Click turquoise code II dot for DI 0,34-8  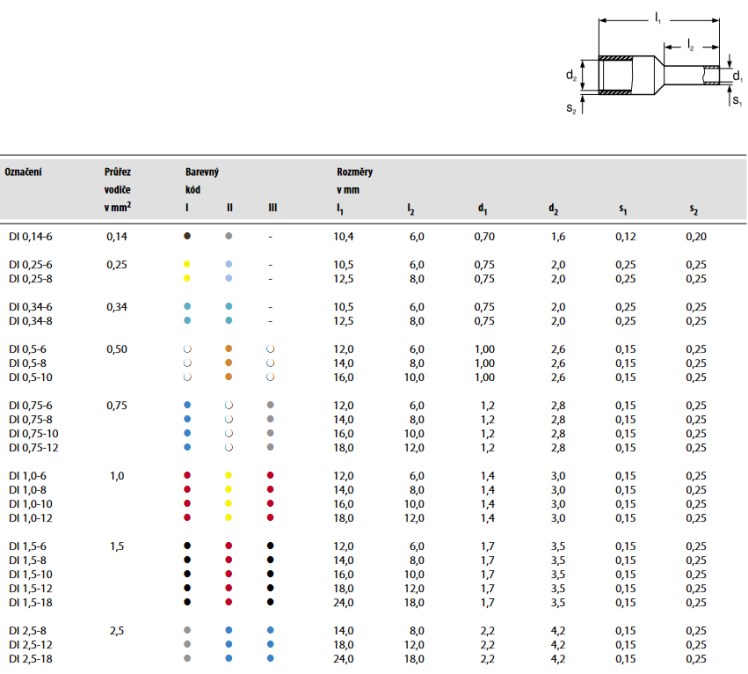click(229, 321)
